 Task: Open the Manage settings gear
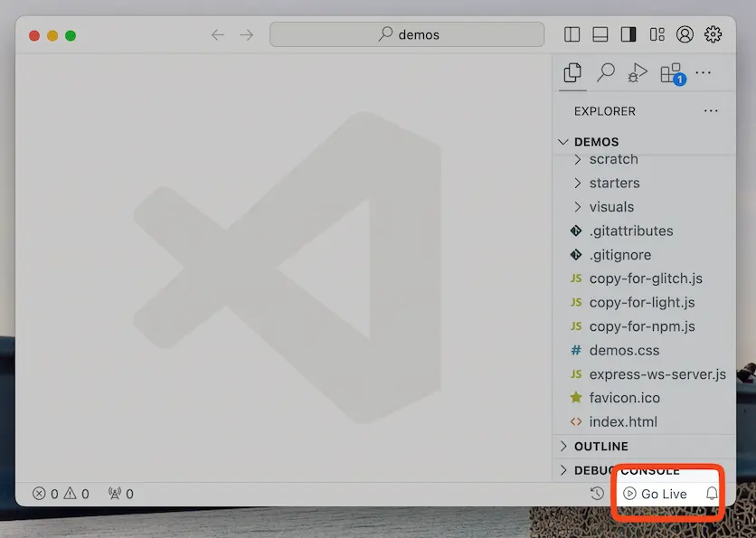click(713, 34)
